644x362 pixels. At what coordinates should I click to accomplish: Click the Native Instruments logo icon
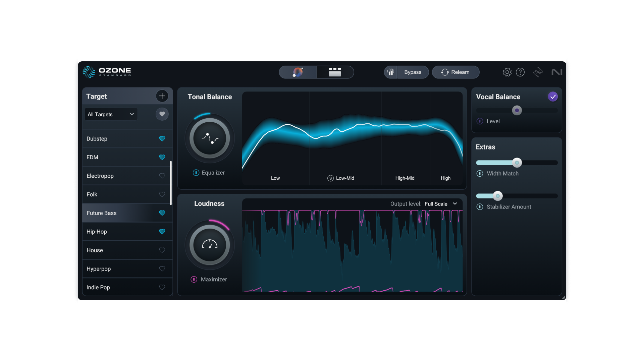coord(557,72)
